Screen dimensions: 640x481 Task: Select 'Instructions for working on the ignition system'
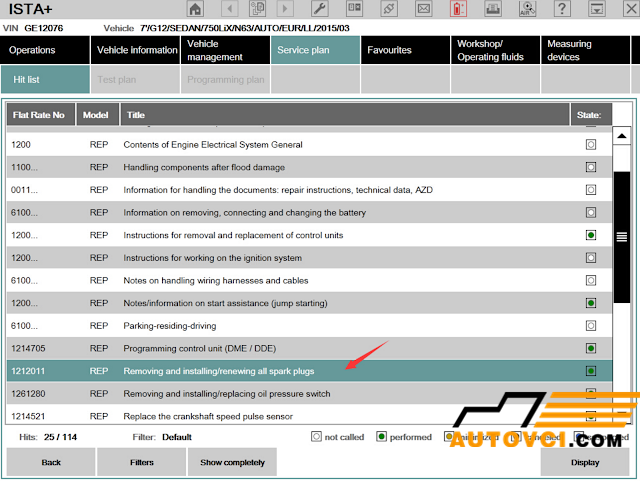tap(309, 258)
